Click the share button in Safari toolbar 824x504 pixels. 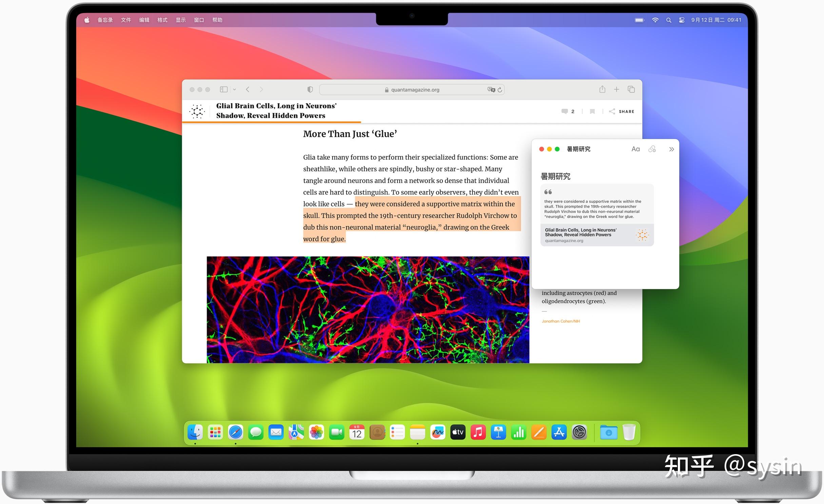[x=601, y=90]
